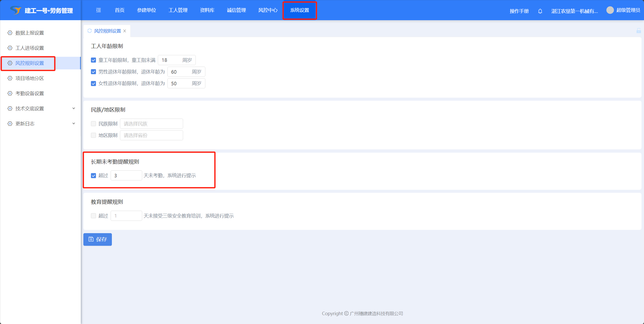Image resolution: width=644 pixels, height=324 pixels.
Task: Open the 请选择省份 dropdown
Action: pos(151,135)
